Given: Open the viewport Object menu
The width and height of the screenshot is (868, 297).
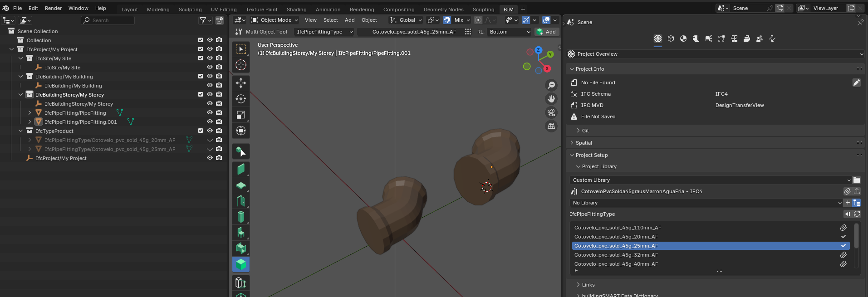Looking at the screenshot, I should click(369, 20).
